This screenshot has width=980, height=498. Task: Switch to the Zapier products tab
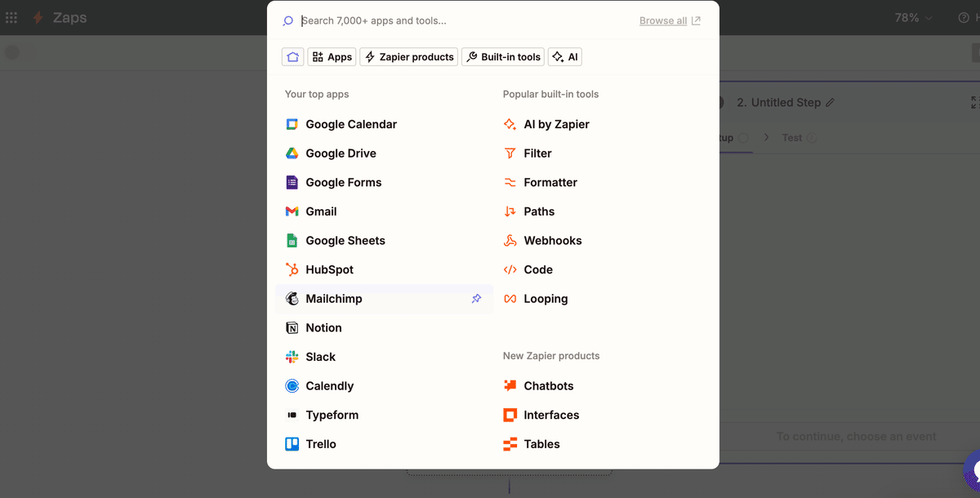point(409,57)
